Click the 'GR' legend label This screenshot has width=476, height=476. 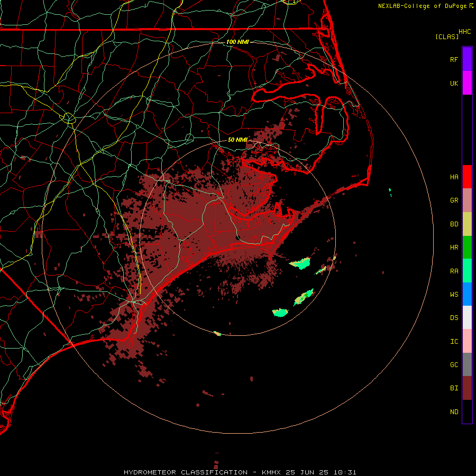[454, 200]
